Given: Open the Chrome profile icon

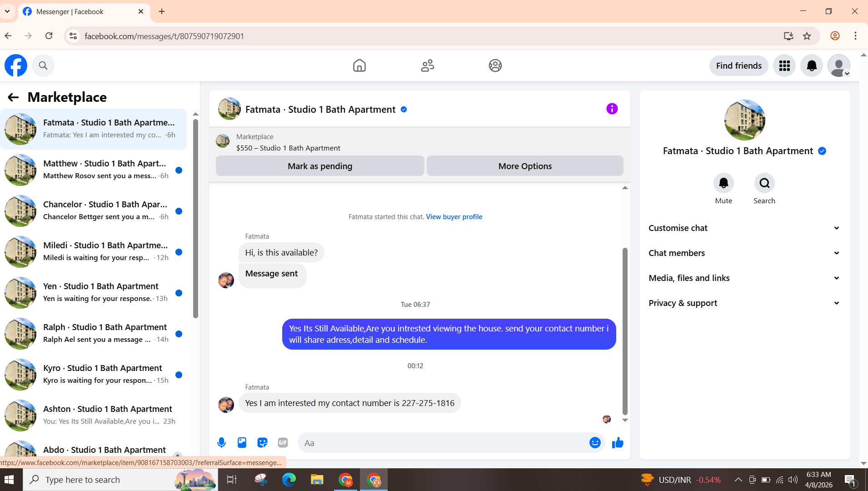Looking at the screenshot, I should [835, 36].
